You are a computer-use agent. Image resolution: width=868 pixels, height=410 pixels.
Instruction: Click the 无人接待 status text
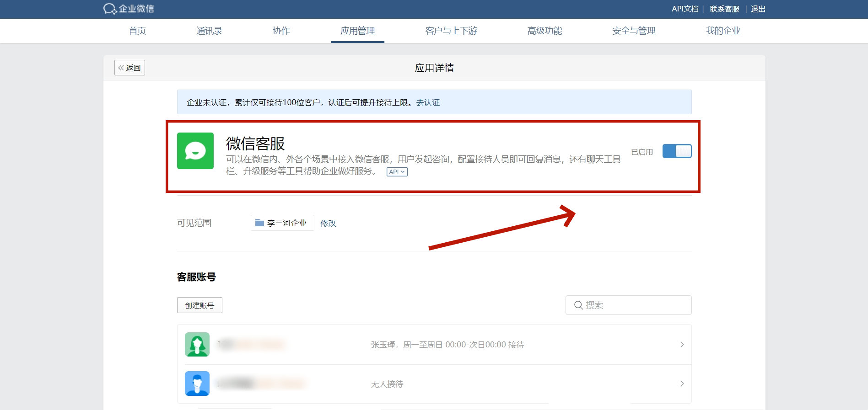(x=387, y=384)
